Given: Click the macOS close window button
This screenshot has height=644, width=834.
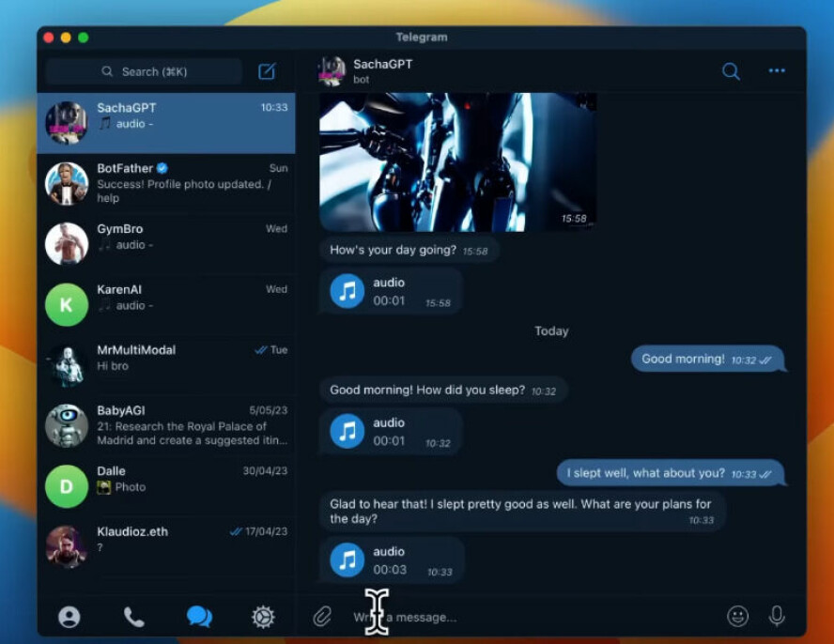Looking at the screenshot, I should click(x=49, y=38).
